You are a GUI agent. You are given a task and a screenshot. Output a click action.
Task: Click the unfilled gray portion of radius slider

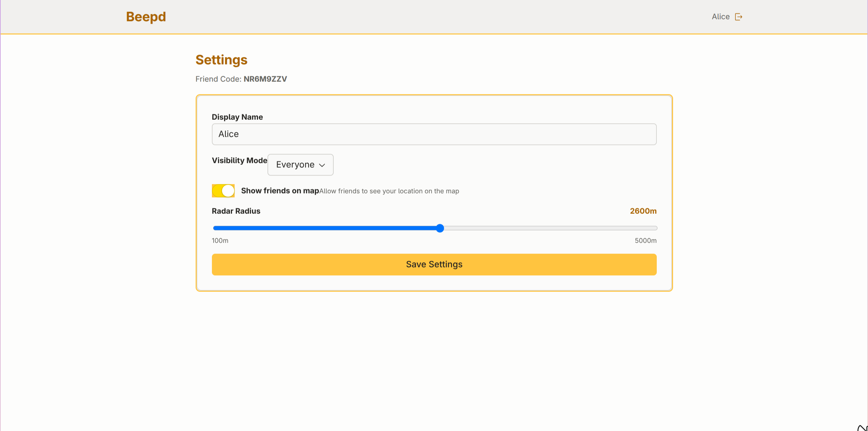pyautogui.click(x=549, y=228)
